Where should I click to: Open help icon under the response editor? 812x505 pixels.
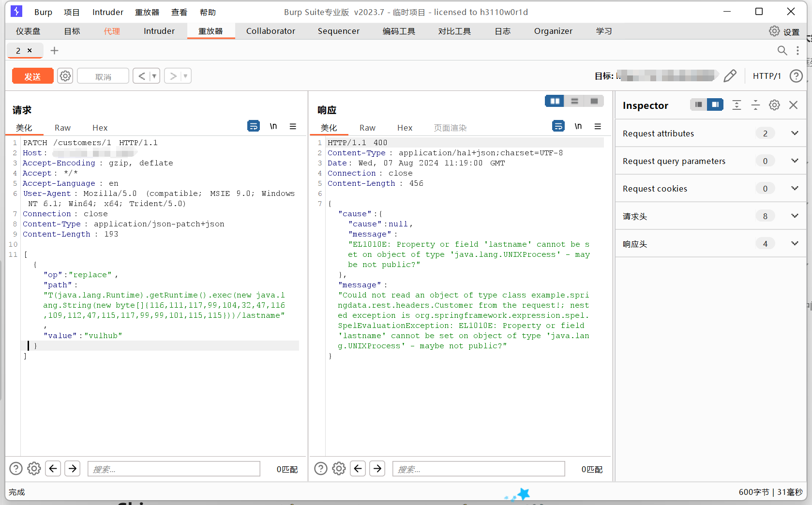click(x=321, y=468)
